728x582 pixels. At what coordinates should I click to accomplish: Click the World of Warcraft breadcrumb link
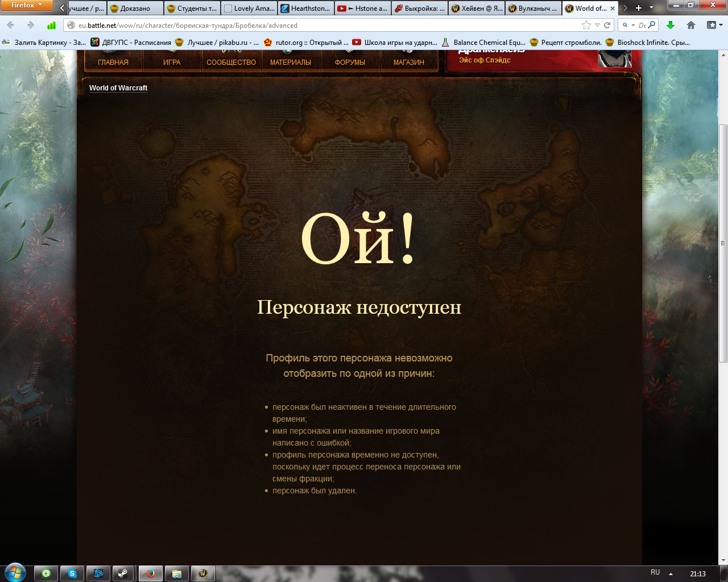[118, 88]
